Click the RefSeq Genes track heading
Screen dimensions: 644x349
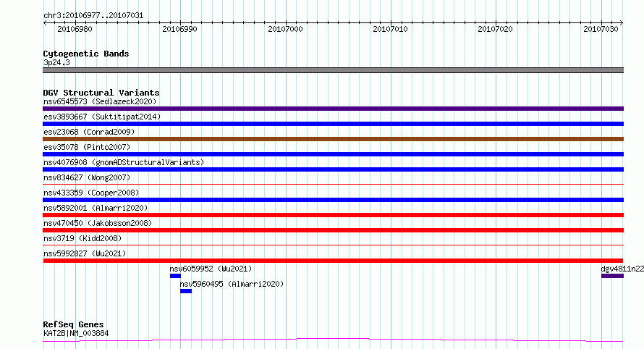coord(73,324)
